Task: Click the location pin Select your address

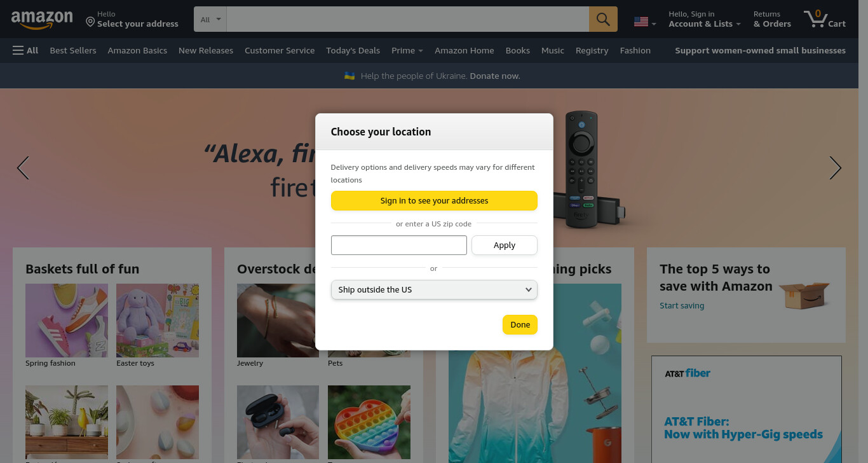Action: [x=132, y=19]
